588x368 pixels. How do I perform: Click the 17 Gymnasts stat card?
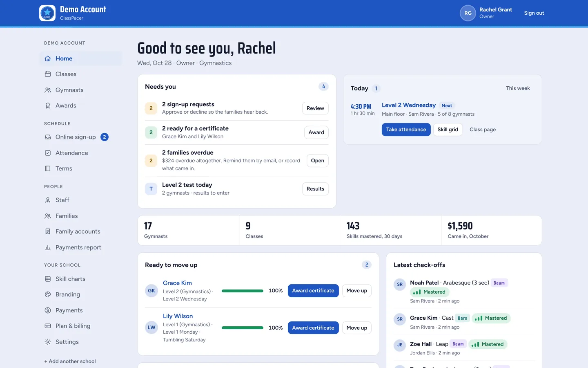pos(188,231)
